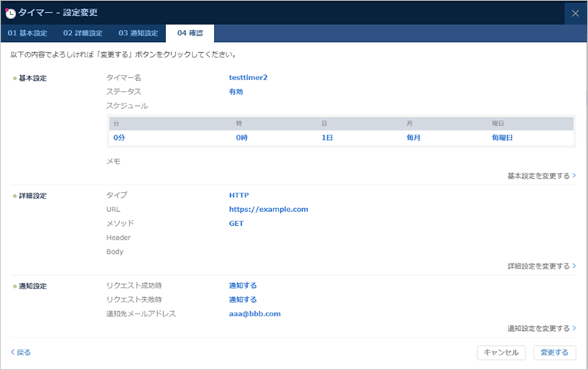Select the 04 確認 tab
The height and width of the screenshot is (370, 588).
click(x=190, y=33)
